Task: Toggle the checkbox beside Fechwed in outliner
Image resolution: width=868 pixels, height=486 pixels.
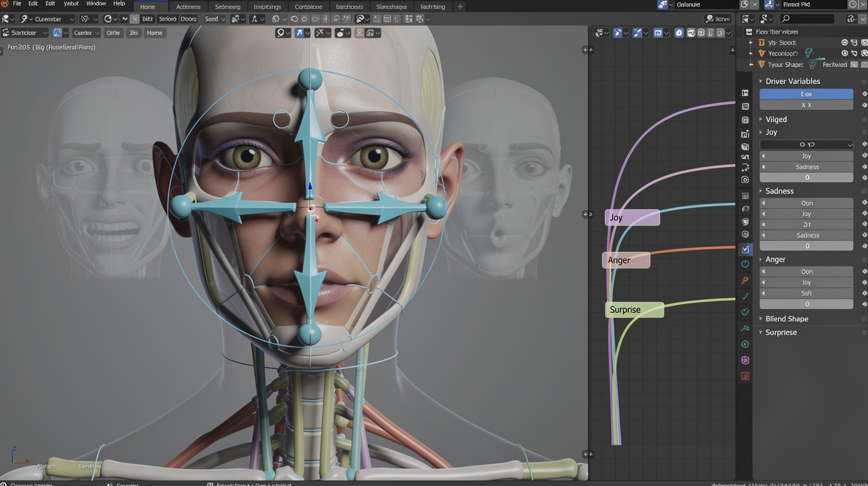Action: [854, 65]
